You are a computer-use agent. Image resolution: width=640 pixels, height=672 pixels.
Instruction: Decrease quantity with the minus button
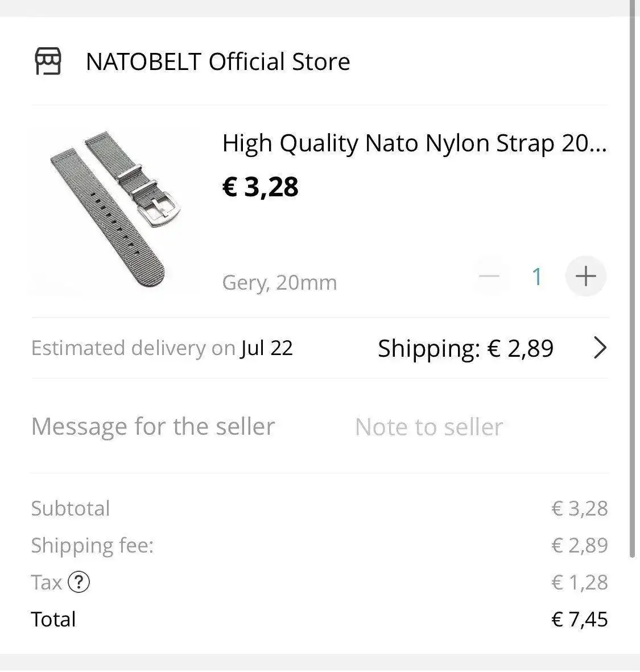click(x=489, y=277)
